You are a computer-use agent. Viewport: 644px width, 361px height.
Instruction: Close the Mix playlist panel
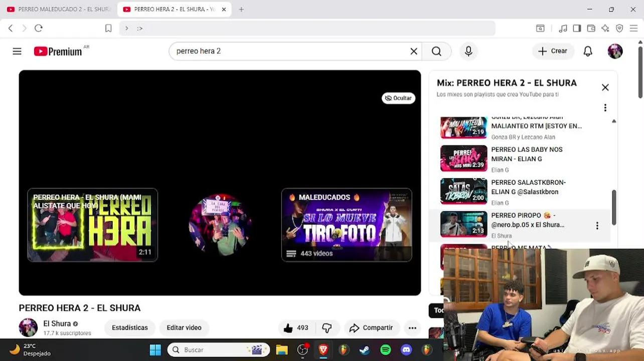point(605,87)
